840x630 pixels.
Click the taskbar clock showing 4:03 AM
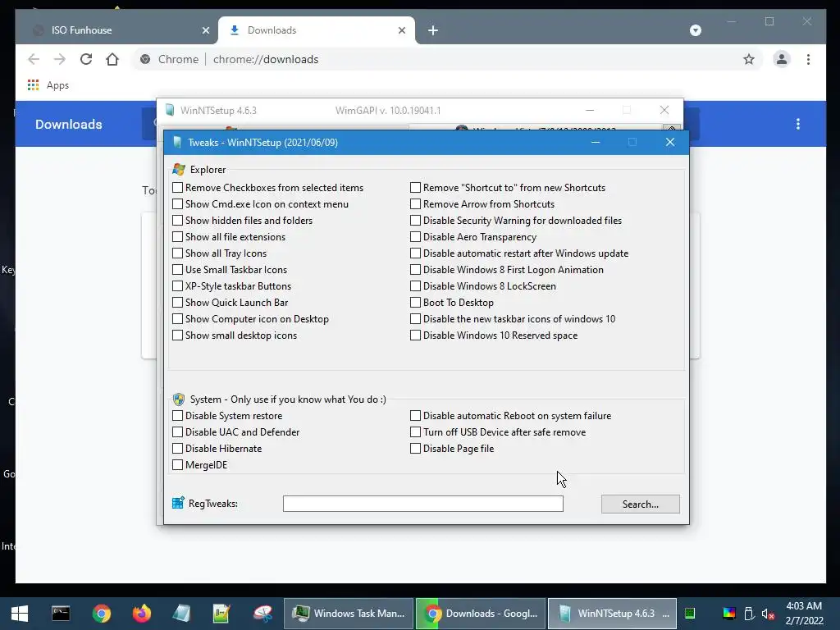(804, 614)
